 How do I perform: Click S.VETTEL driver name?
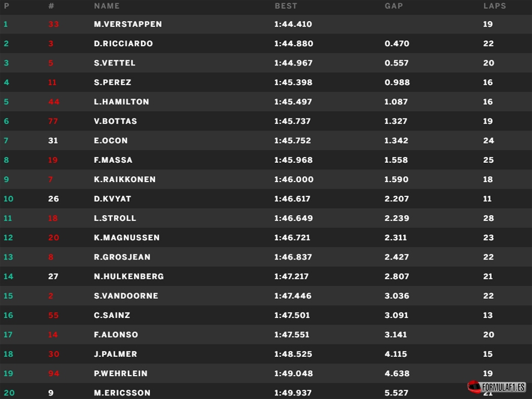coord(114,63)
